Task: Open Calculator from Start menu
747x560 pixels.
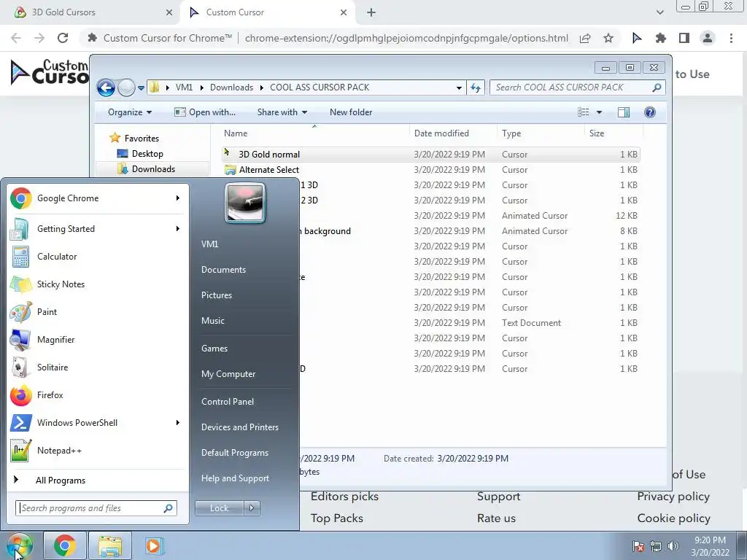Action: click(x=98, y=257)
